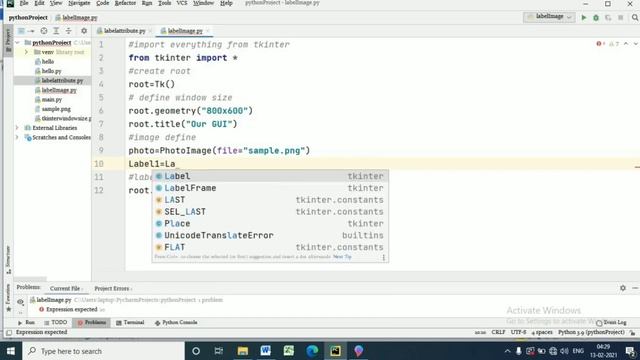Switch to Project Errors tab
Viewport: 640px width, 360px height.
click(112, 289)
